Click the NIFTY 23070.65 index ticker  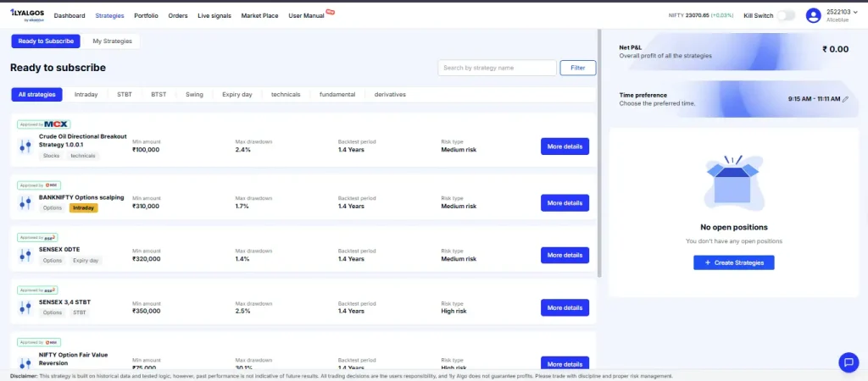click(x=703, y=16)
